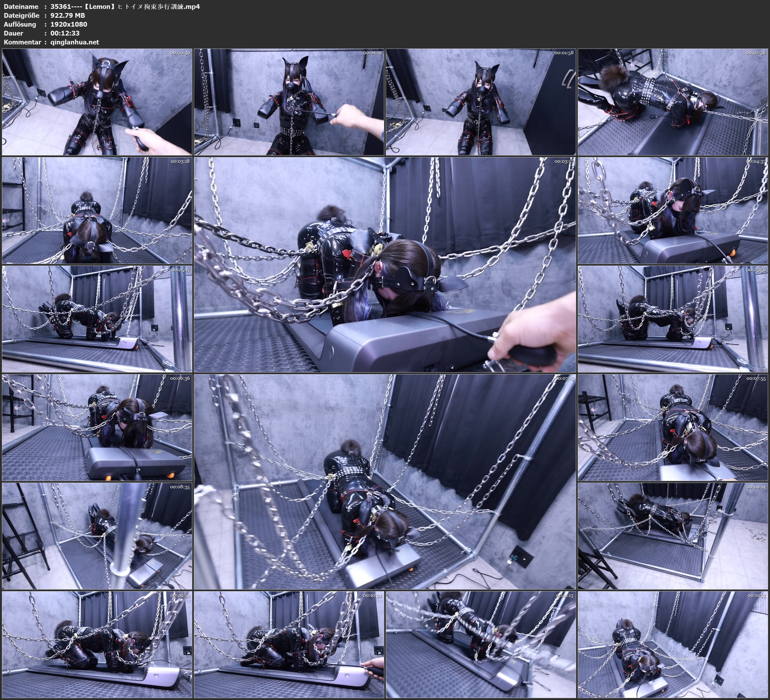This screenshot has width=770, height=700.
Task: Click the thumbnail timestamped 00:07:55
Action: click(673, 427)
